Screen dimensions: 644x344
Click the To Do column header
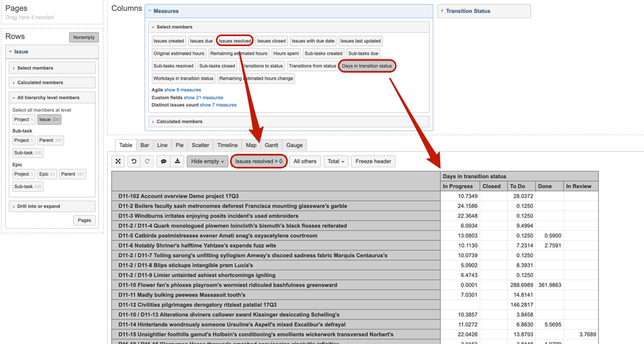[520, 186]
